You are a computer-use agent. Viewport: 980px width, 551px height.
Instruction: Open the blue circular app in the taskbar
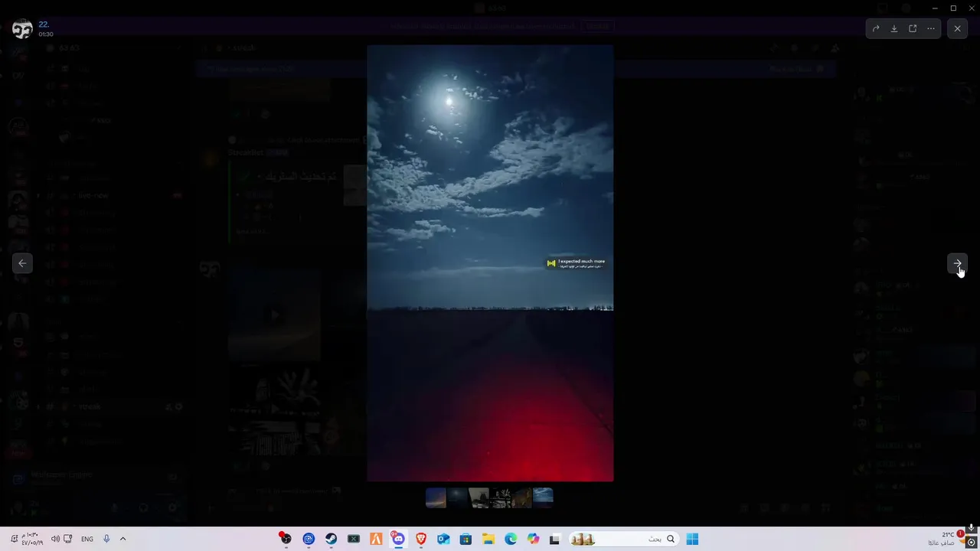[309, 539]
